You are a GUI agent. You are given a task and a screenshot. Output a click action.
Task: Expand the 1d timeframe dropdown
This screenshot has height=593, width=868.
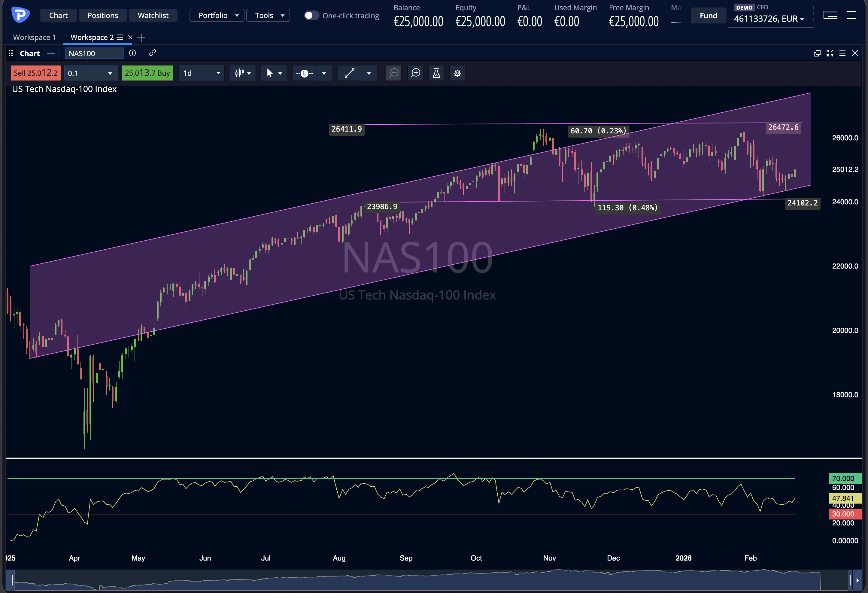tap(201, 73)
